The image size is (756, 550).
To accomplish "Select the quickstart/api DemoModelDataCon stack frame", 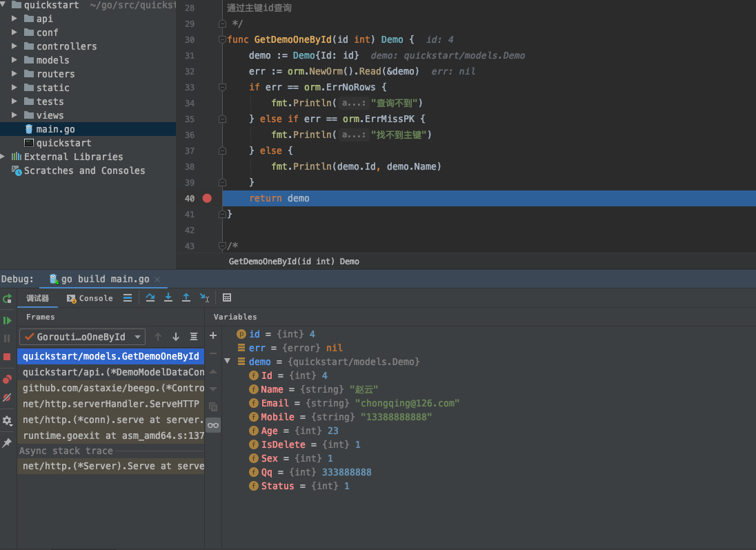I will (112, 371).
